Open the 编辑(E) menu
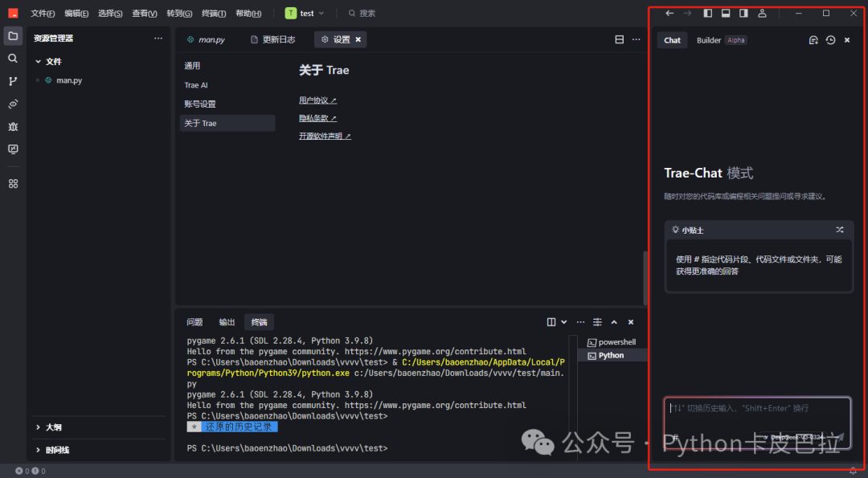Screen dimensions: 868x478 coord(76,14)
